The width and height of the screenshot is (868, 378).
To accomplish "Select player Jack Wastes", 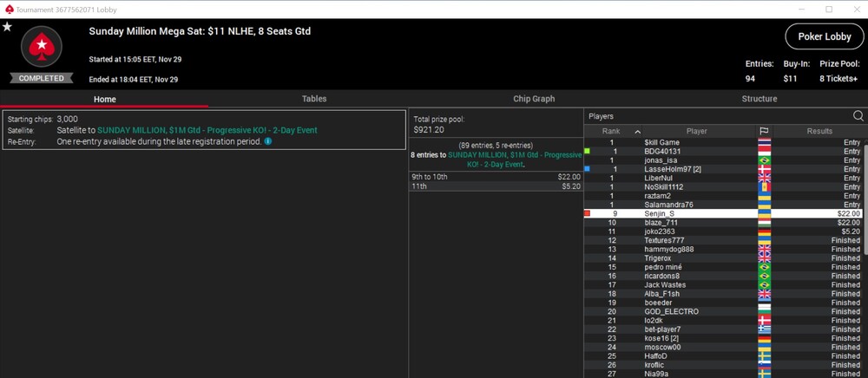I will click(x=665, y=284).
